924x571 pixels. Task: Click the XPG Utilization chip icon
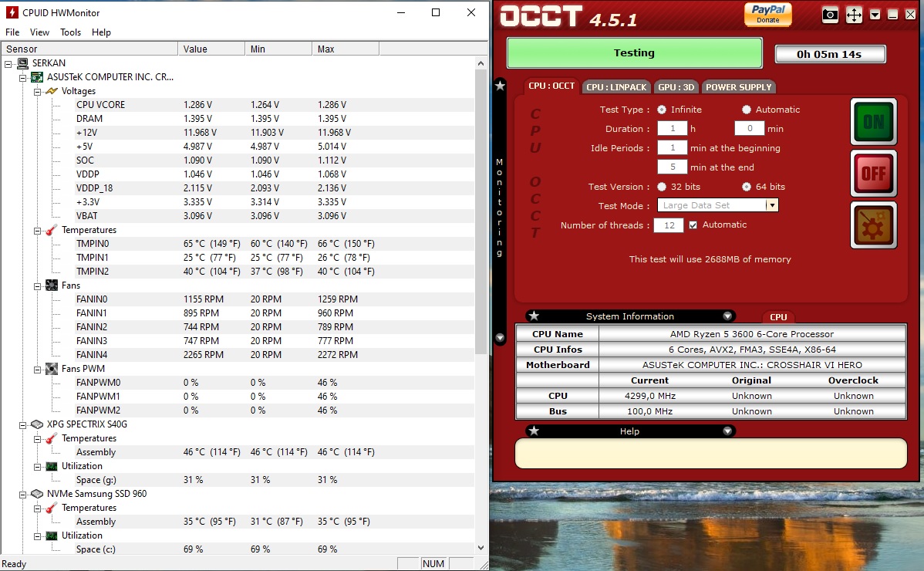(52, 466)
